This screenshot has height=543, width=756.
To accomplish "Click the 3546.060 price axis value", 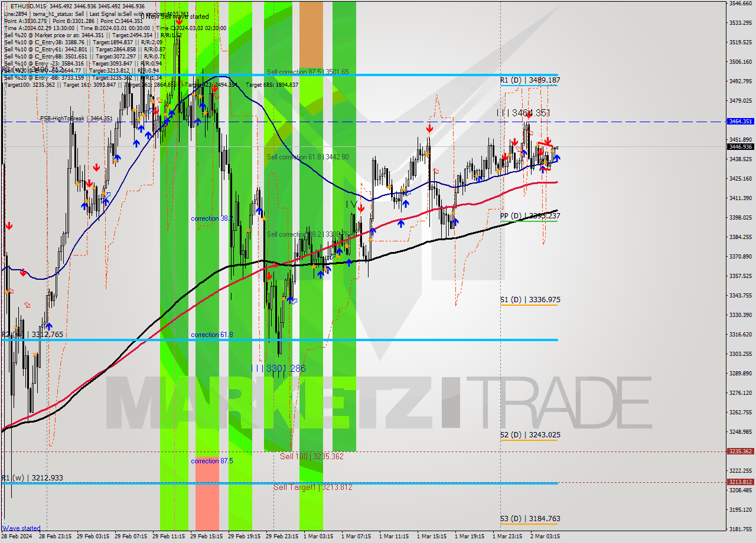I will (x=741, y=4).
